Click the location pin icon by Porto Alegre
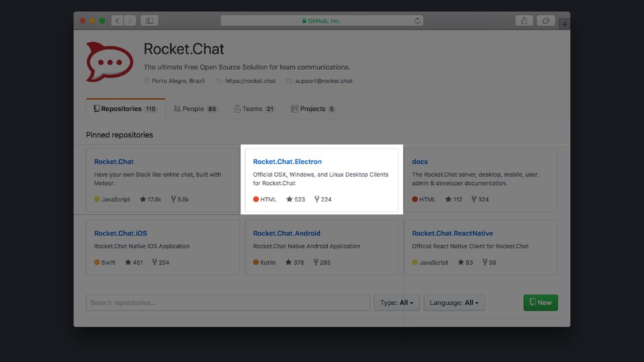 (147, 81)
